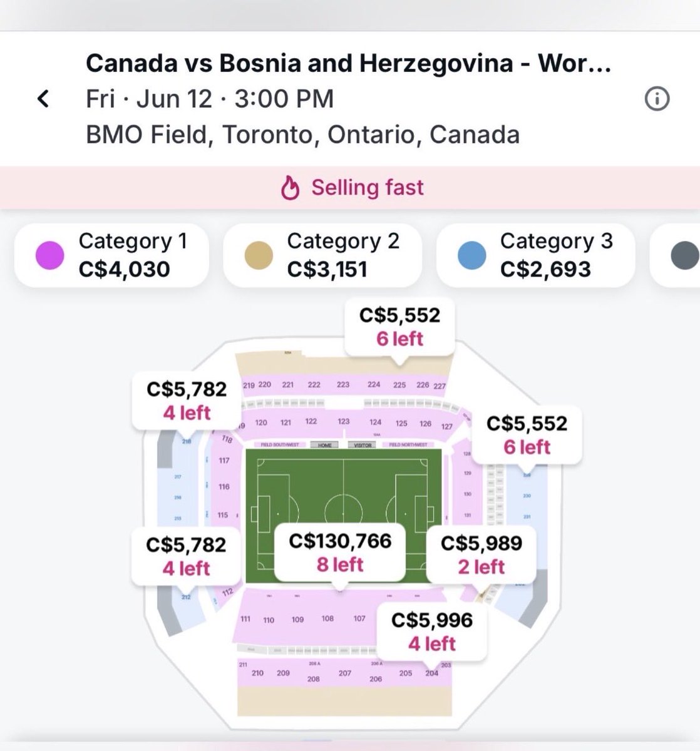Viewport: 700px width, 751px height.
Task: Select section 207 on the seat map
Action: (x=345, y=673)
